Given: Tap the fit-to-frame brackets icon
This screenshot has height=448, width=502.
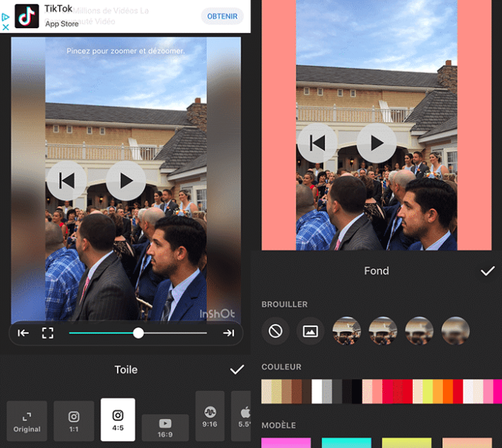Looking at the screenshot, I should (x=47, y=333).
